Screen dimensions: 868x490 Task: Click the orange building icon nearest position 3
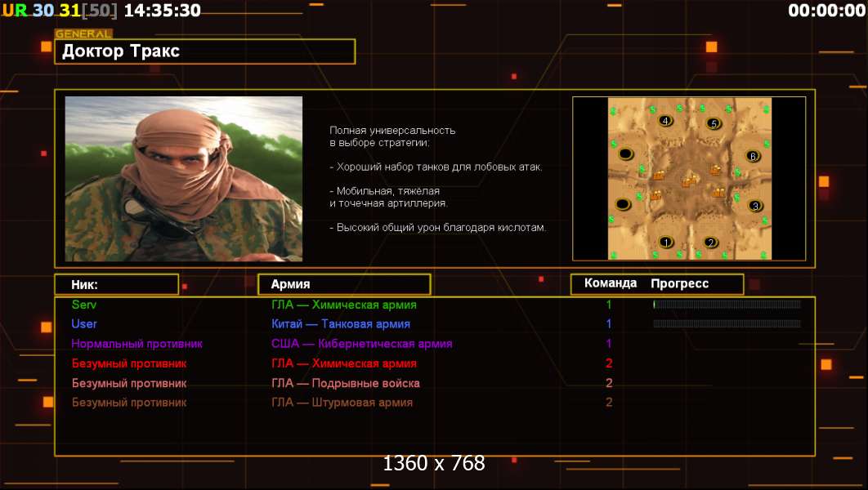[x=718, y=193]
